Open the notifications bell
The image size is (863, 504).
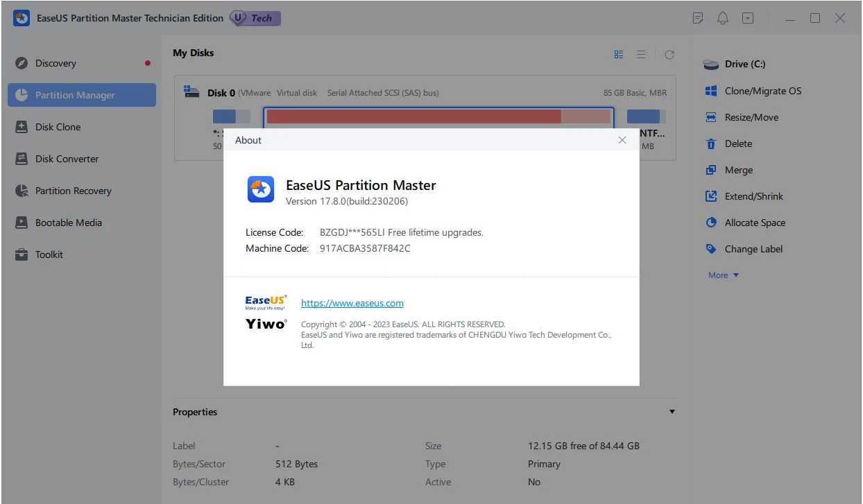723,19
